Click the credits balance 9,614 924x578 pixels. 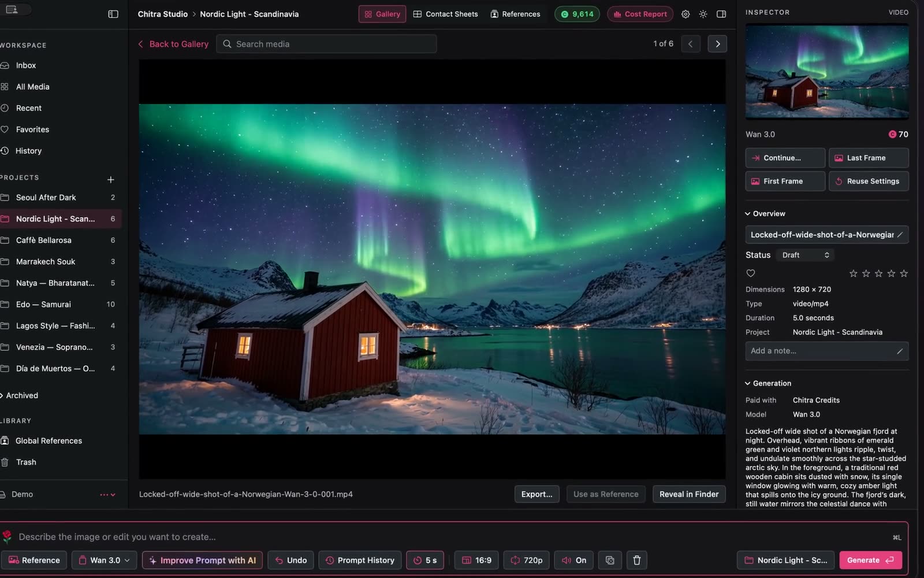point(577,14)
